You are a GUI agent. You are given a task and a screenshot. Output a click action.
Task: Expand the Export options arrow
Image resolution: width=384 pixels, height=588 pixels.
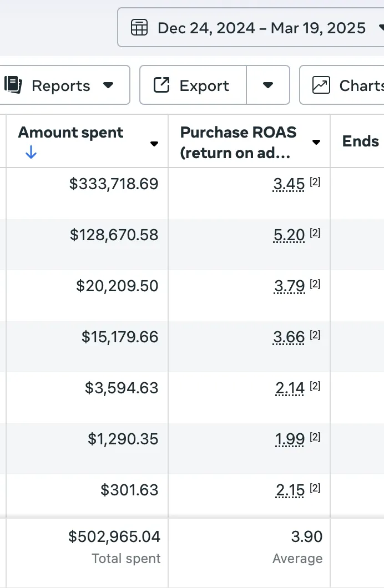[268, 85]
